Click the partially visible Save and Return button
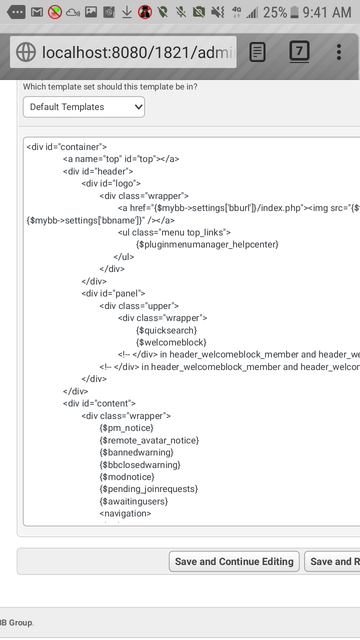360x640 pixels. click(332, 562)
